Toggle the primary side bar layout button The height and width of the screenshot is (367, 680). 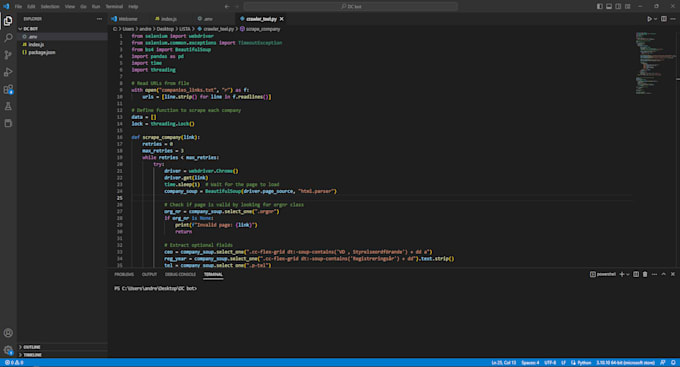(600, 7)
